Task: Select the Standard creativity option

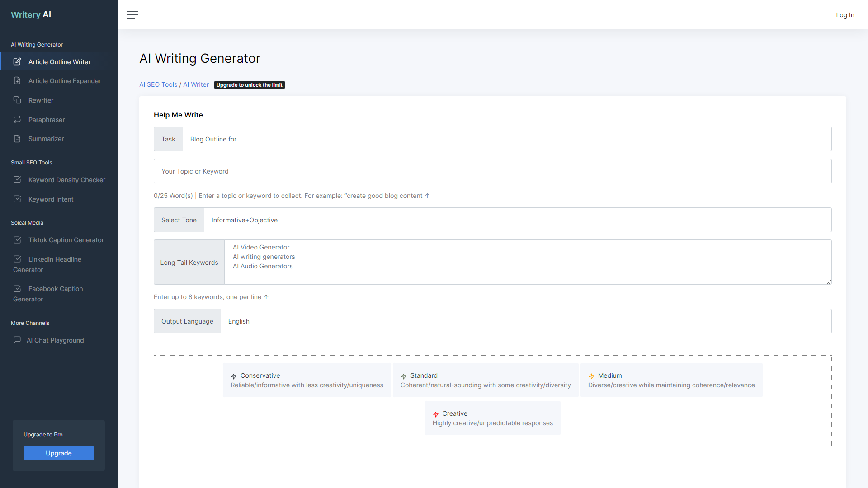Action: (485, 380)
